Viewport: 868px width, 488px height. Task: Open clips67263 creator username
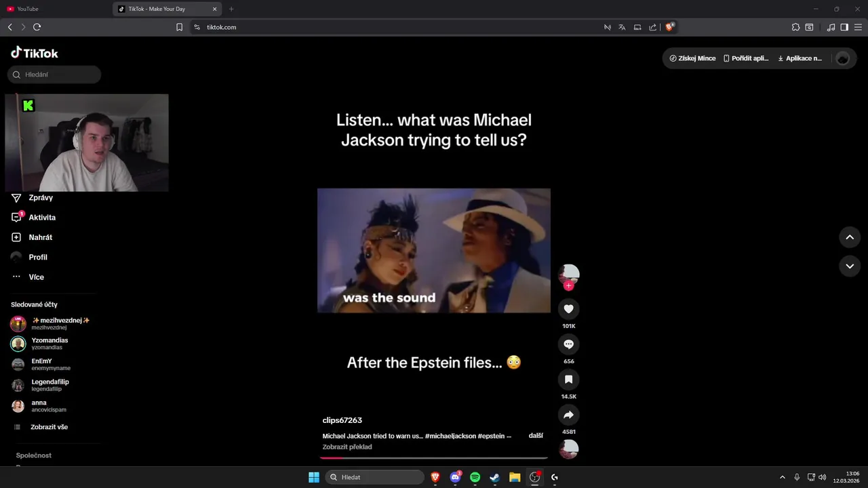(x=342, y=420)
